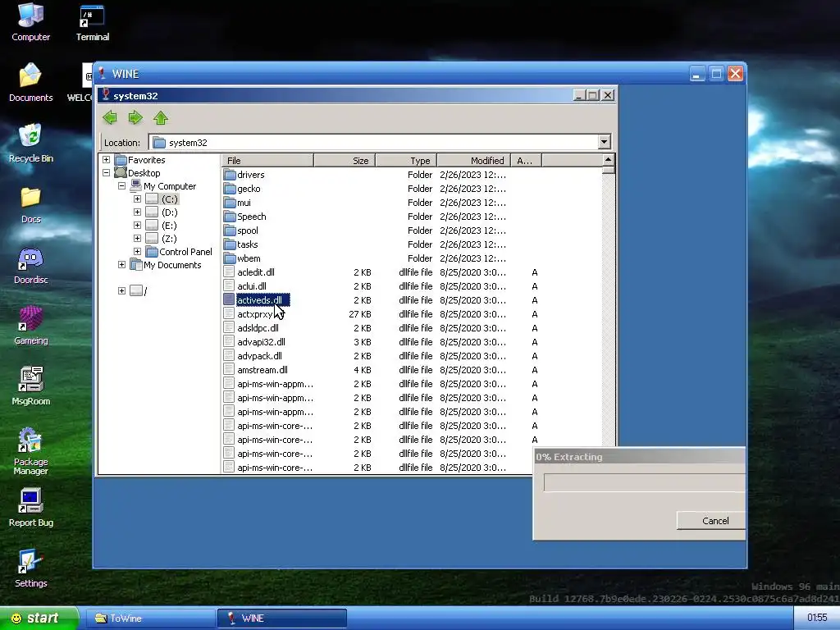Viewport: 840px width, 630px height.
Task: Click the 27 KB size cell
Action: pyautogui.click(x=360, y=314)
